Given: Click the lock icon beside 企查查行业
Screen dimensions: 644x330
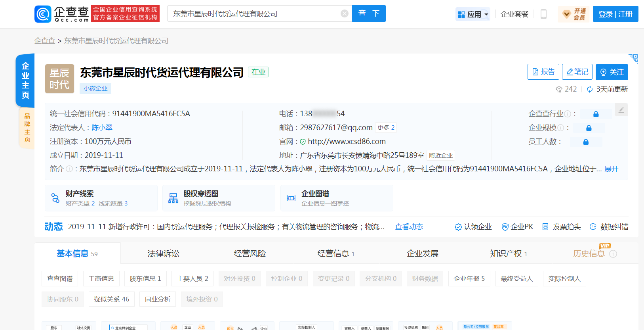Looking at the screenshot, I should (596, 114).
